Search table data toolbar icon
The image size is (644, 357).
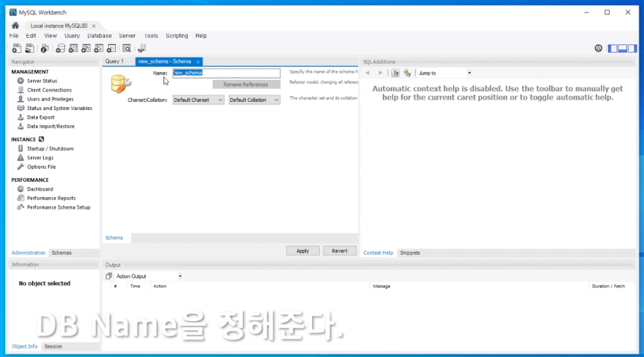(x=126, y=49)
